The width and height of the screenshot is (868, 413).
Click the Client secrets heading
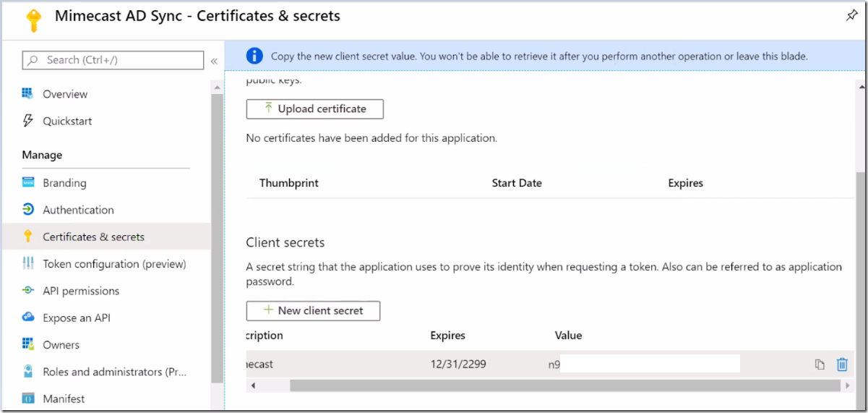[285, 242]
